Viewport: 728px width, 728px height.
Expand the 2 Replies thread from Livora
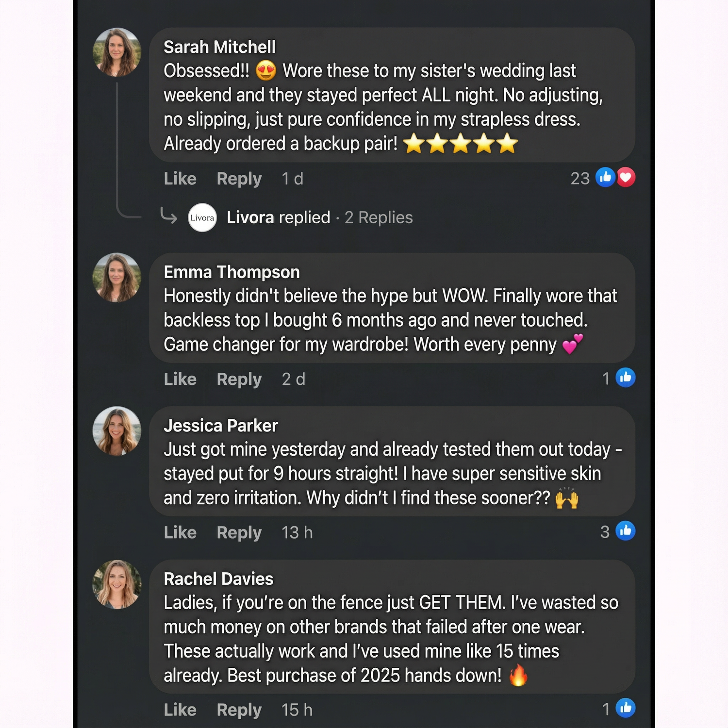[379, 217]
